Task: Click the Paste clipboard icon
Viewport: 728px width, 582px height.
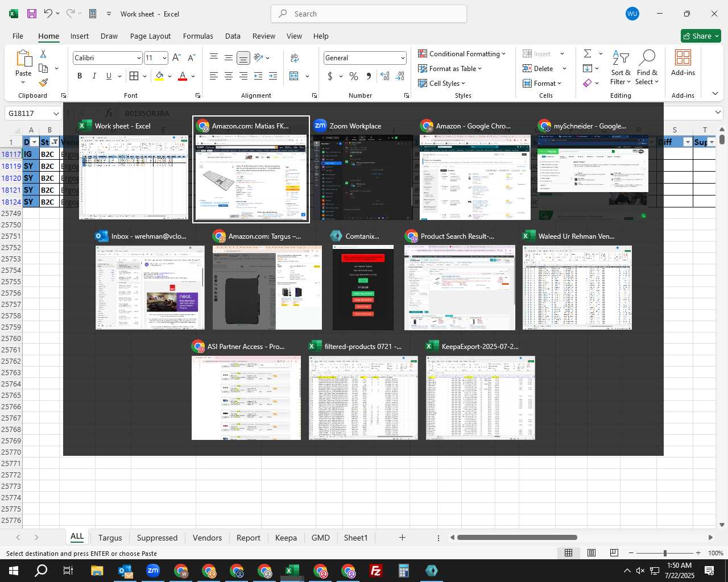Action: (x=23, y=58)
